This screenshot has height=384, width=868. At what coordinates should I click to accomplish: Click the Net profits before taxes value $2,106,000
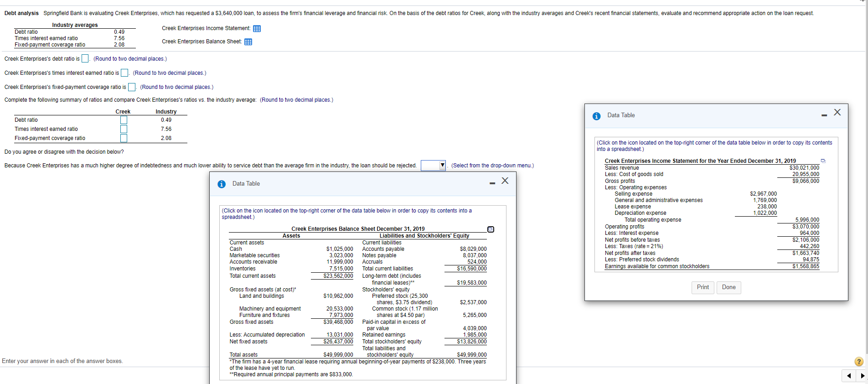click(806, 240)
